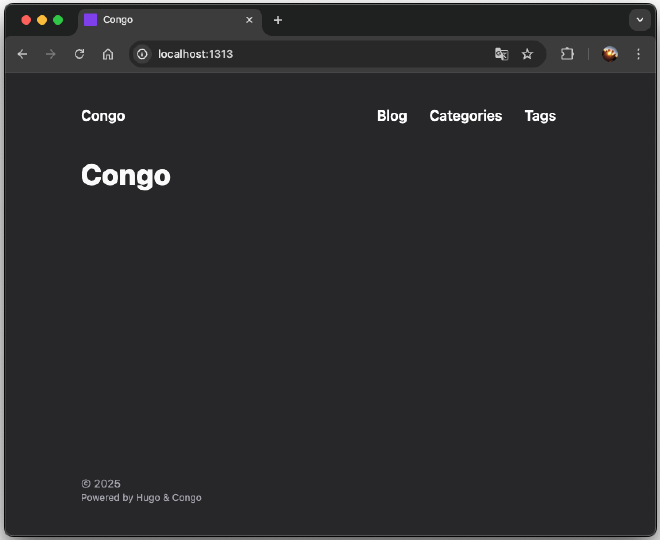Expand the tab search dropdown
The height and width of the screenshot is (540, 660).
640,20
